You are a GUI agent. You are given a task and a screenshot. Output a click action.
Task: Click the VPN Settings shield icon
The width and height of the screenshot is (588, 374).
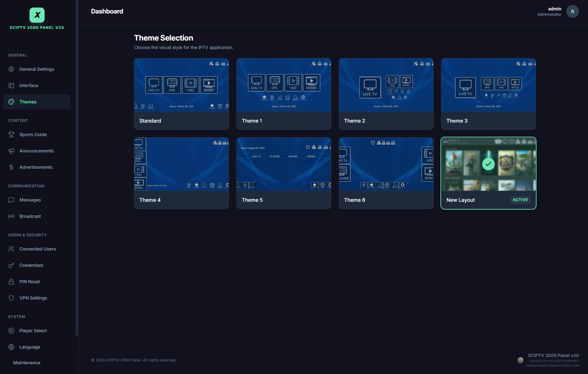[11, 298]
